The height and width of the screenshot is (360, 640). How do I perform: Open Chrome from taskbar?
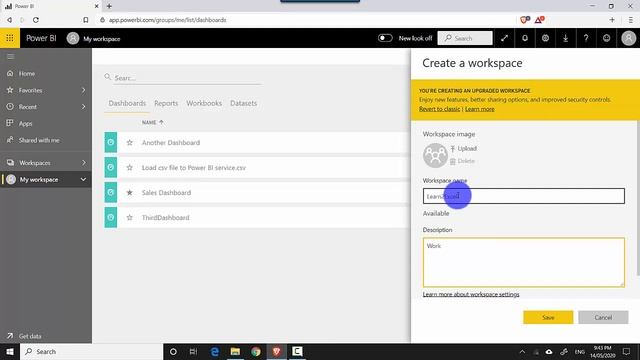click(x=256, y=351)
